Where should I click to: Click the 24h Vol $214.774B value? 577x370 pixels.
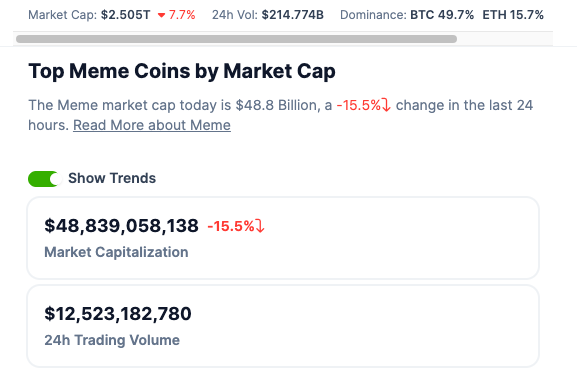293,15
